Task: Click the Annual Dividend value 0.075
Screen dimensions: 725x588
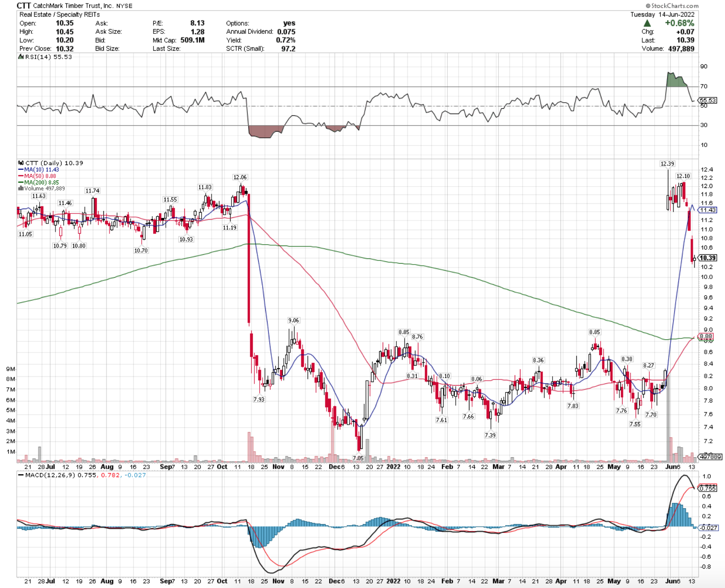Action: point(286,32)
